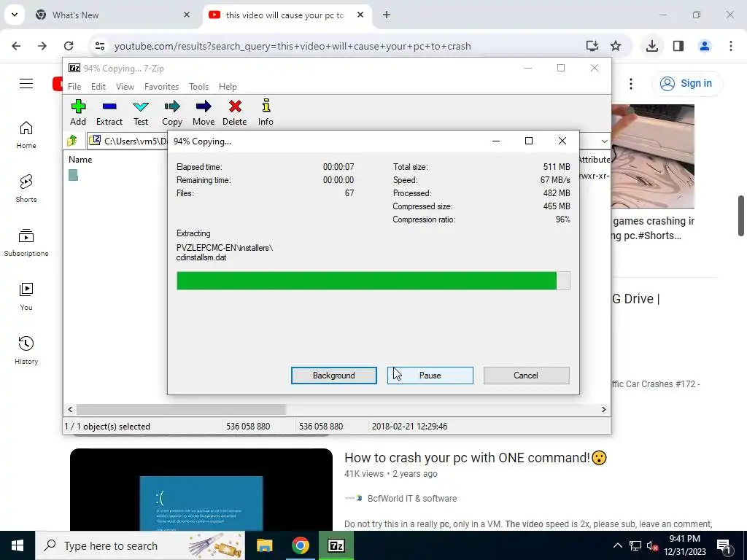Select the file item under the Name column
Image resolution: width=747 pixels, height=560 pixels.
click(x=73, y=175)
